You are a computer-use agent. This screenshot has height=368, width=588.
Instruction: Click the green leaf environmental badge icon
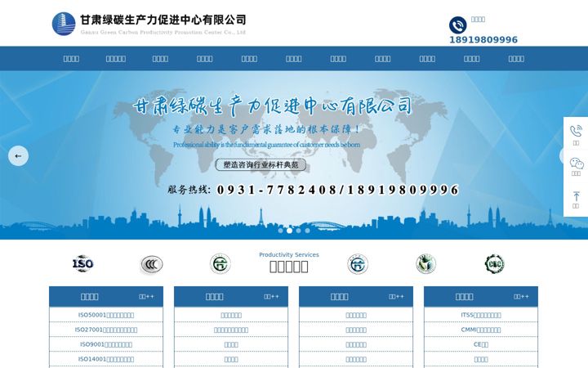pos(426,263)
